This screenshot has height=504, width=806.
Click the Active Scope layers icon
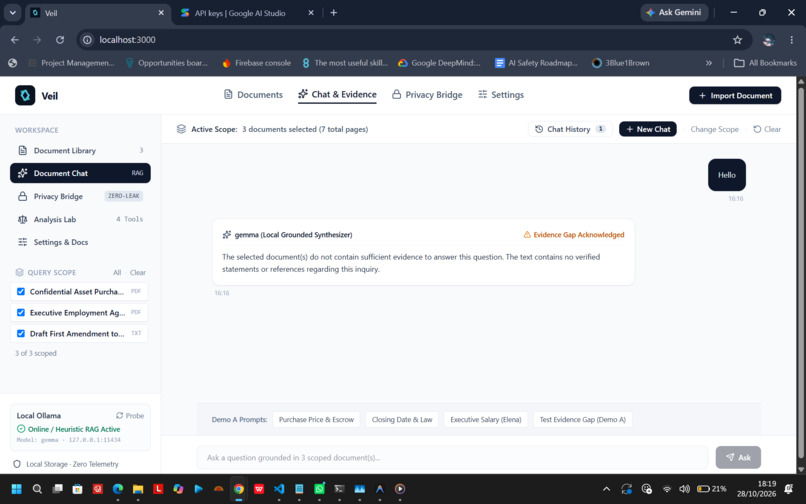point(181,129)
